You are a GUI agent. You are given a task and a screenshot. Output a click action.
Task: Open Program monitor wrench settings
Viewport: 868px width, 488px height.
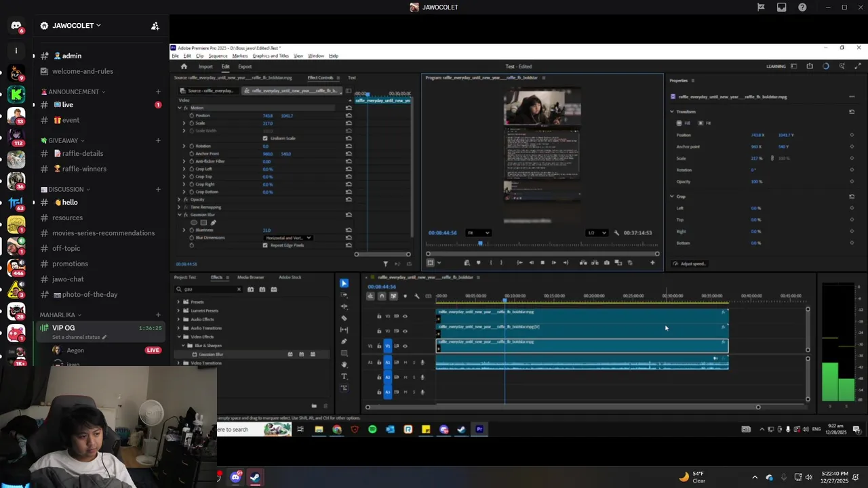tap(616, 232)
